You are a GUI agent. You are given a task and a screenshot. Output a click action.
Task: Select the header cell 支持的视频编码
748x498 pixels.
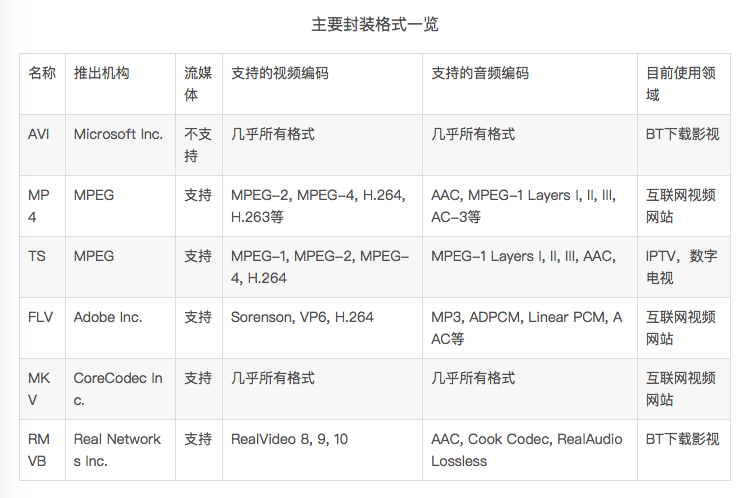tap(322, 84)
